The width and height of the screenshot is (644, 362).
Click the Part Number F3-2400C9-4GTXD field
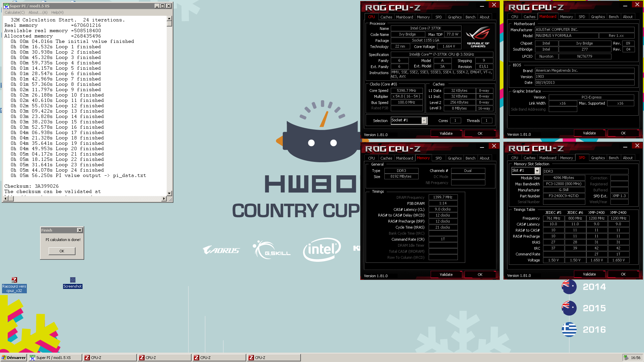[x=564, y=196]
